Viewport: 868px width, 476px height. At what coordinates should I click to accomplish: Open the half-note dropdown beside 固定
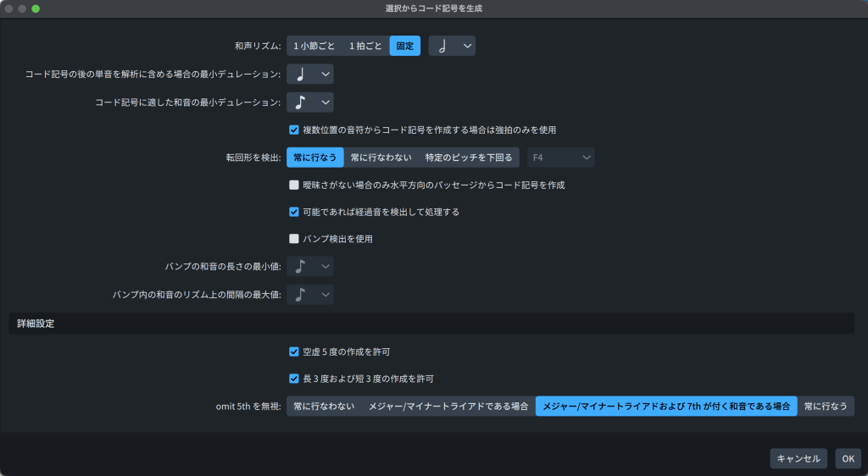click(452, 46)
